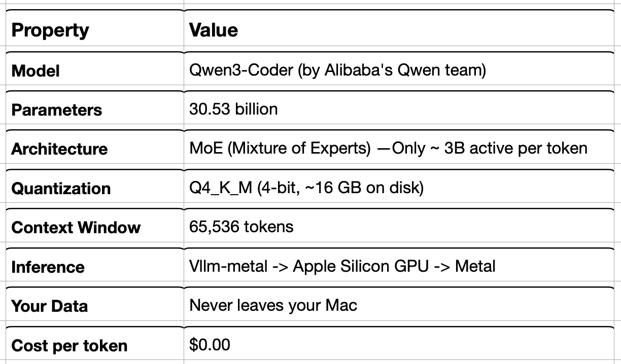Select the Value header cell
This screenshot has height=364, width=621.
click(399, 30)
